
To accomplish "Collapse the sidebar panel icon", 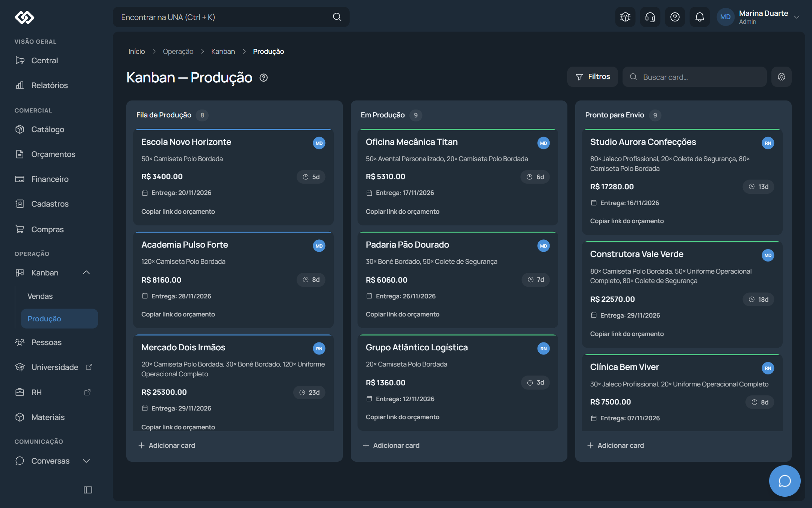I will (x=88, y=490).
